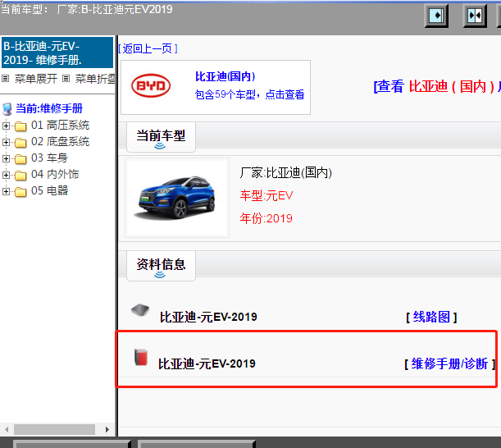Click 菜单折叠 to collapse all menus
The height and width of the screenshot is (448, 501).
coord(95,78)
